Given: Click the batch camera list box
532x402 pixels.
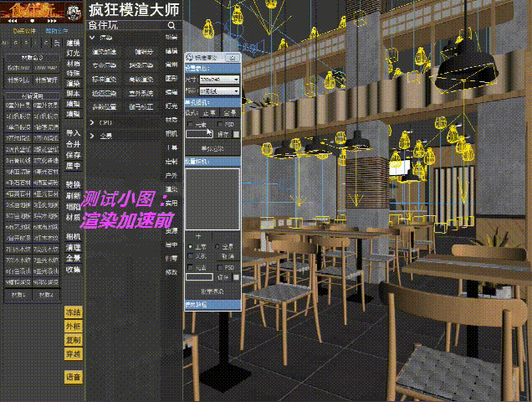Looking at the screenshot, I should pyautogui.click(x=212, y=198).
